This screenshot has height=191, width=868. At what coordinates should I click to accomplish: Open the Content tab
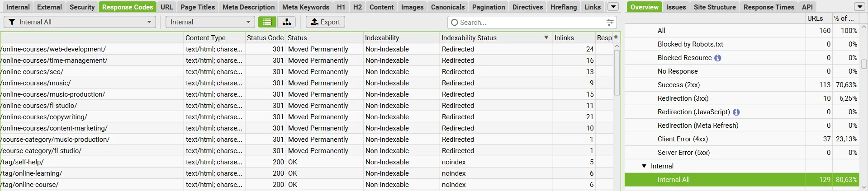(381, 7)
